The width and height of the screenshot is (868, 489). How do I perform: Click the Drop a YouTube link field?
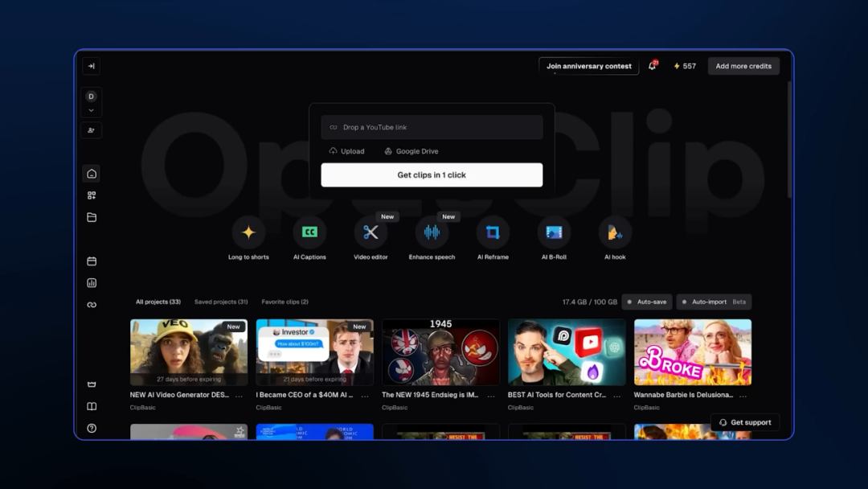click(x=432, y=127)
